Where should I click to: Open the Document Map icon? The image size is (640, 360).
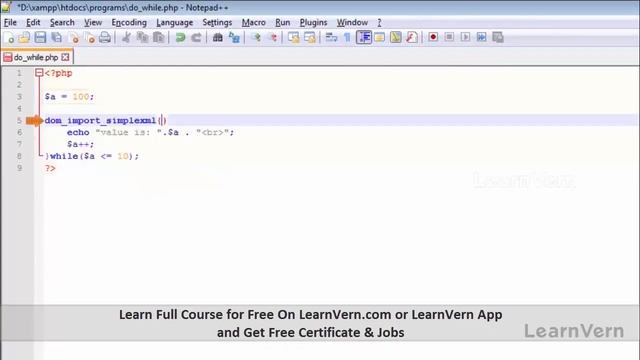396,38
